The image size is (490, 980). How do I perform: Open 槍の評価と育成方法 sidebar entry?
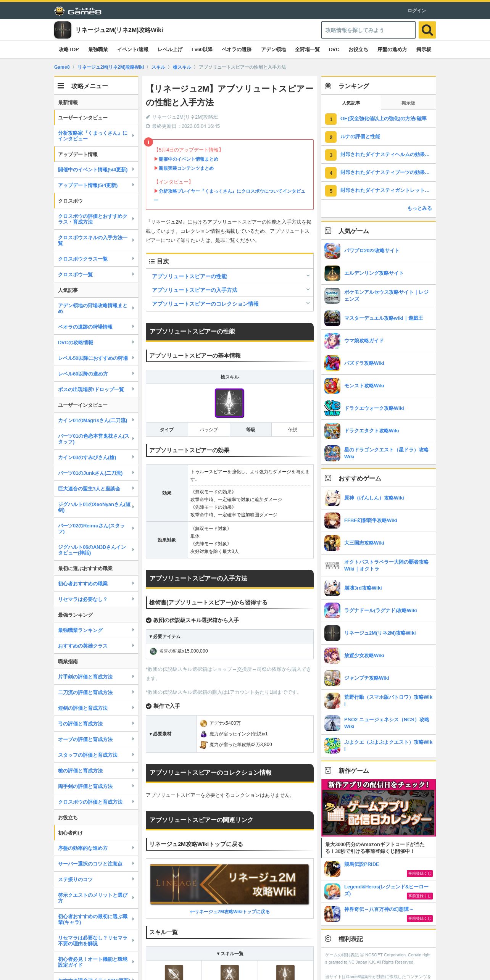[x=96, y=771]
